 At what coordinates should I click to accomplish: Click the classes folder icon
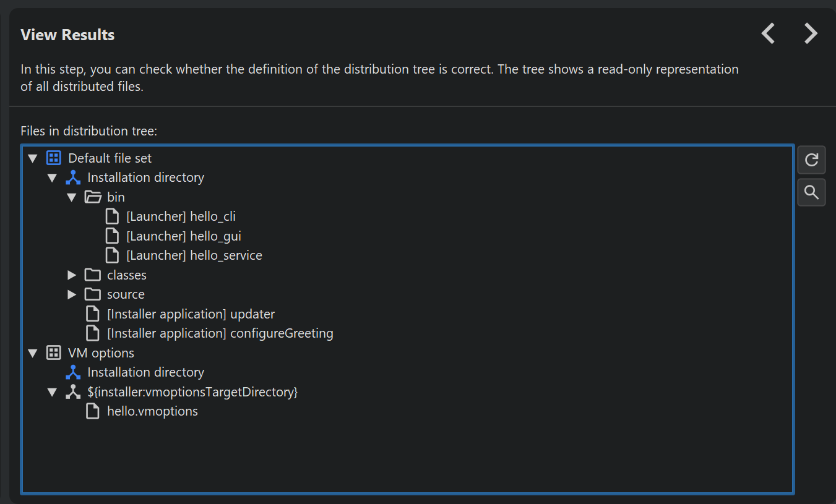(93, 275)
